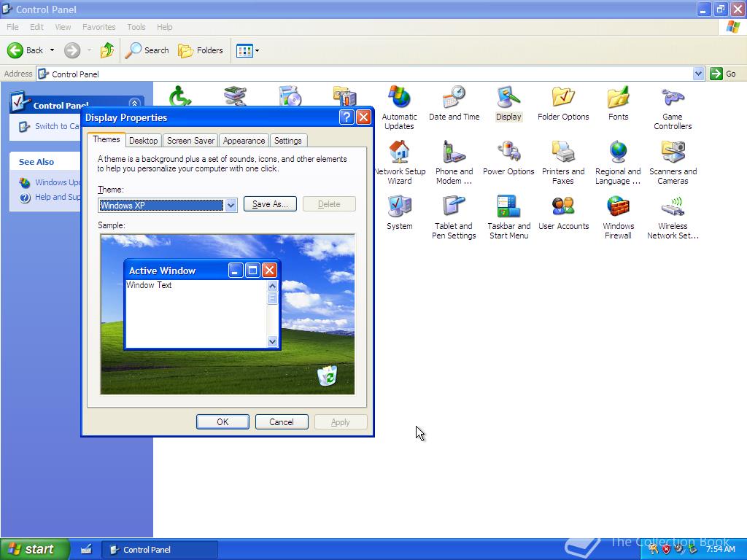Click the Go button beside address bar
747x560 pixels.
(723, 74)
